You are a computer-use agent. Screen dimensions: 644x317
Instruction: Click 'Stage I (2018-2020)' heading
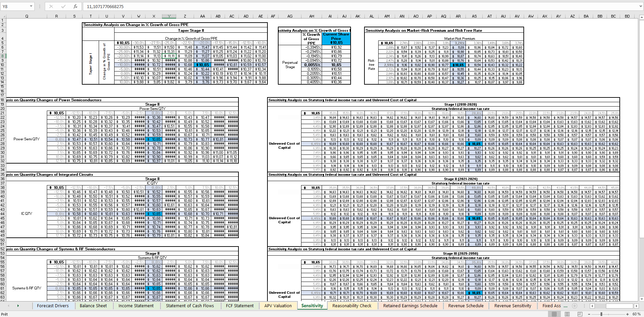pyautogui.click(x=460, y=105)
